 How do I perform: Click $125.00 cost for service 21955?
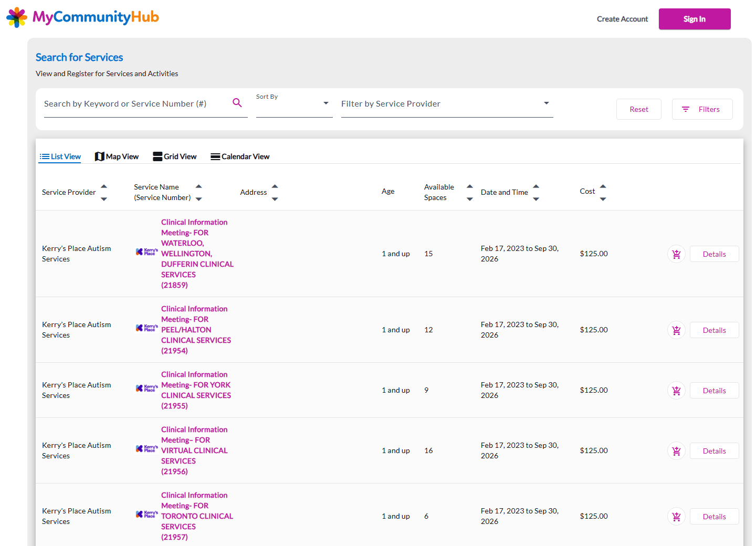594,390
